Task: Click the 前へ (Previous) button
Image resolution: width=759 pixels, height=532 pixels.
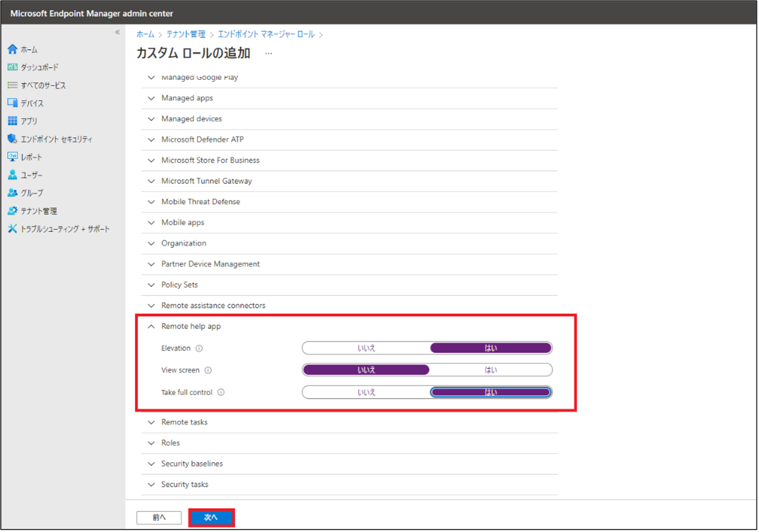Action: [159, 518]
